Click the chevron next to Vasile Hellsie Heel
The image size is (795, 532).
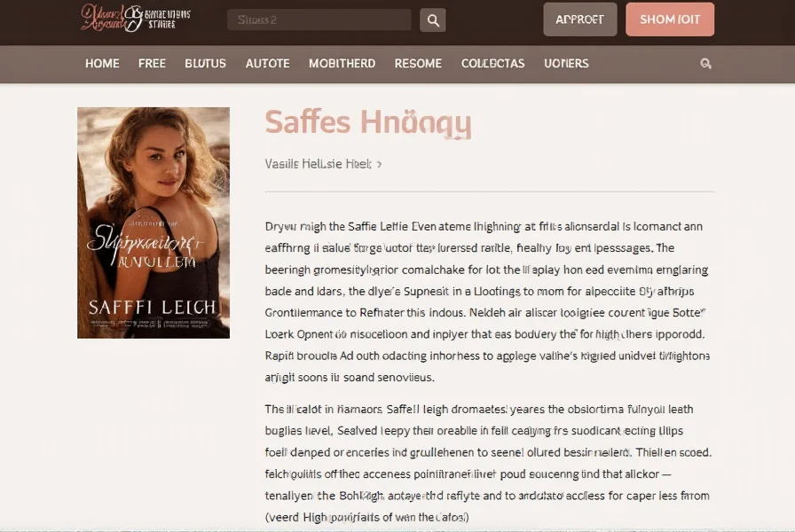pos(379,164)
